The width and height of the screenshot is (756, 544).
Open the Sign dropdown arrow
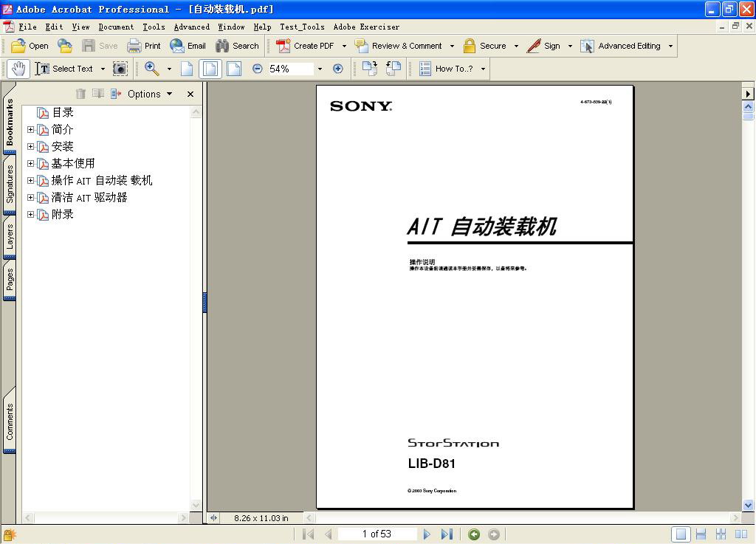click(570, 47)
